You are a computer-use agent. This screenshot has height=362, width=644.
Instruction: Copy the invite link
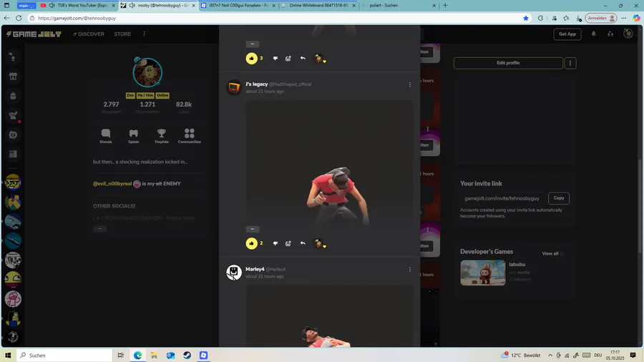559,198
